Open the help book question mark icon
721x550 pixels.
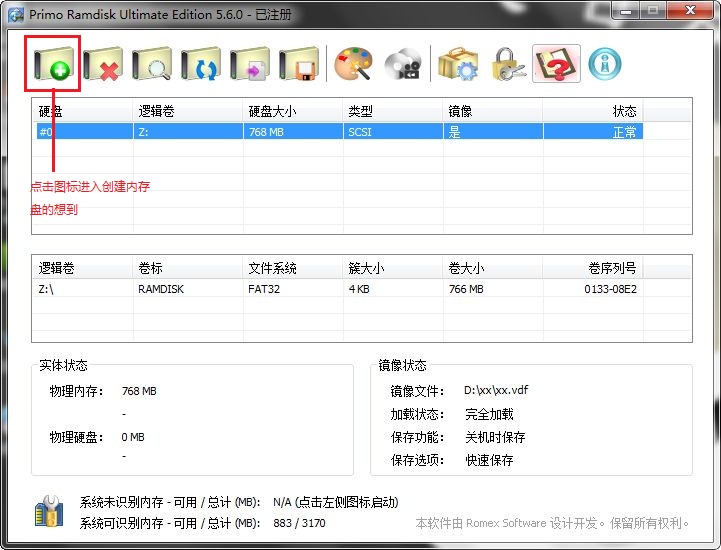tap(556, 63)
